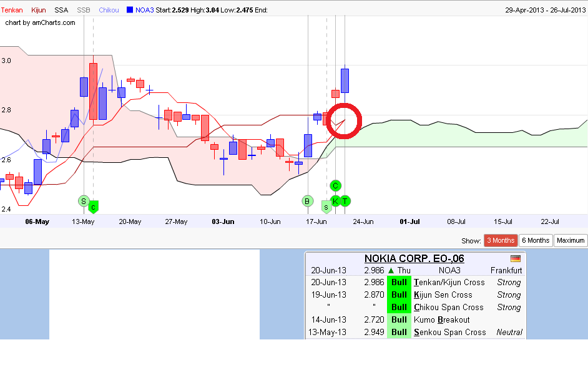Click the Senkou Span Cross signal row
This screenshot has height=375, width=588.
415,332
